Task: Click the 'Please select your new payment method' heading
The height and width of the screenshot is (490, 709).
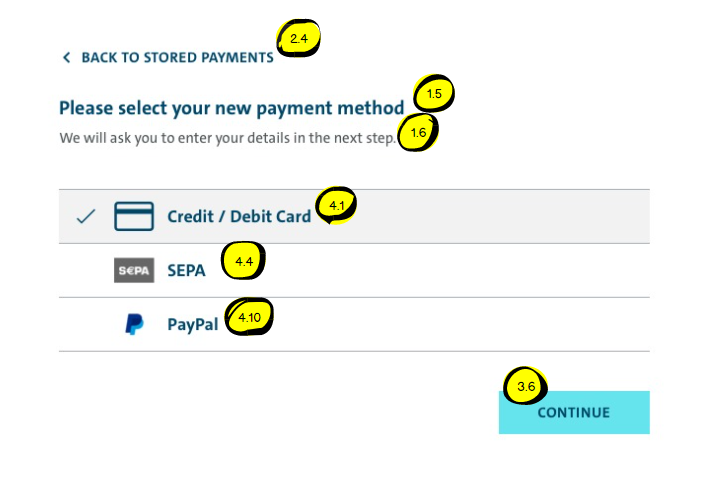Action: tap(231, 108)
